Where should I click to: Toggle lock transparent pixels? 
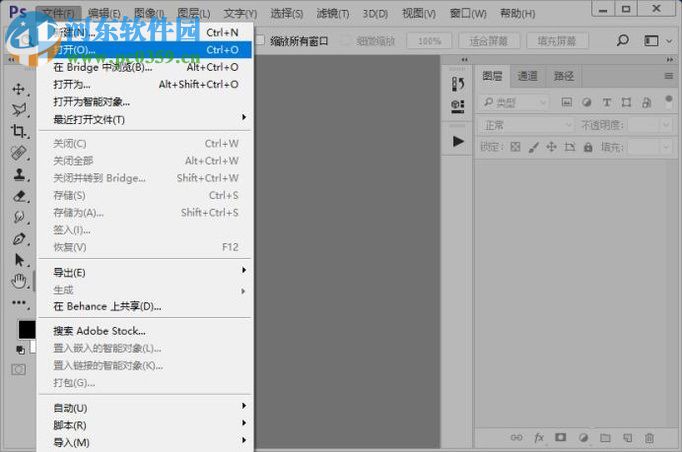point(515,147)
